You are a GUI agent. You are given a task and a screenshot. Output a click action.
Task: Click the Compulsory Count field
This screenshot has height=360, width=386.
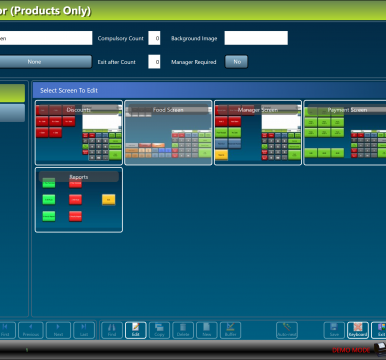click(x=154, y=38)
